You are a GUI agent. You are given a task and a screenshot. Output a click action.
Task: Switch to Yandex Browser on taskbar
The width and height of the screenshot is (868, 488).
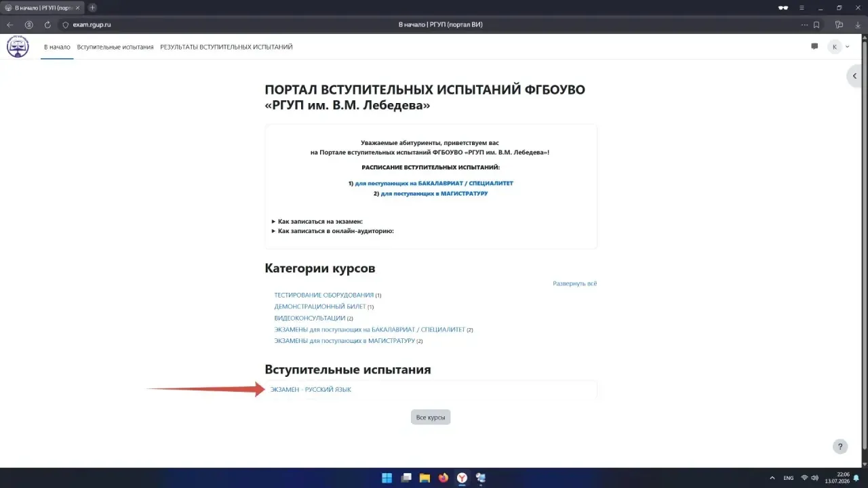462,478
